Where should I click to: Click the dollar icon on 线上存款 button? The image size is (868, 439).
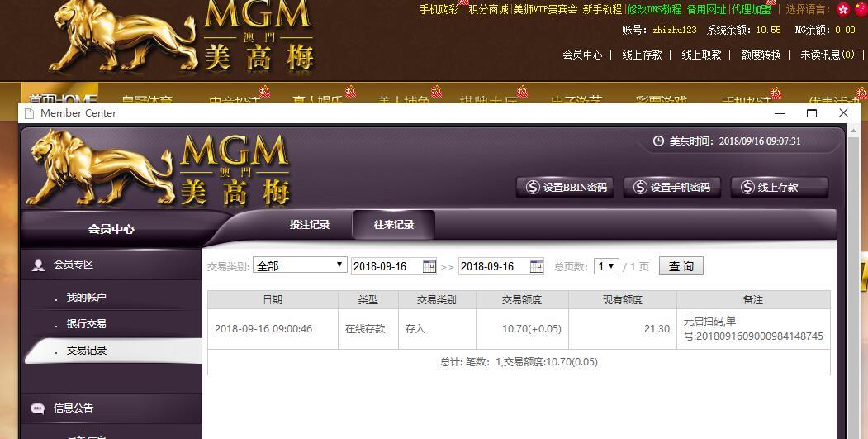click(x=747, y=188)
